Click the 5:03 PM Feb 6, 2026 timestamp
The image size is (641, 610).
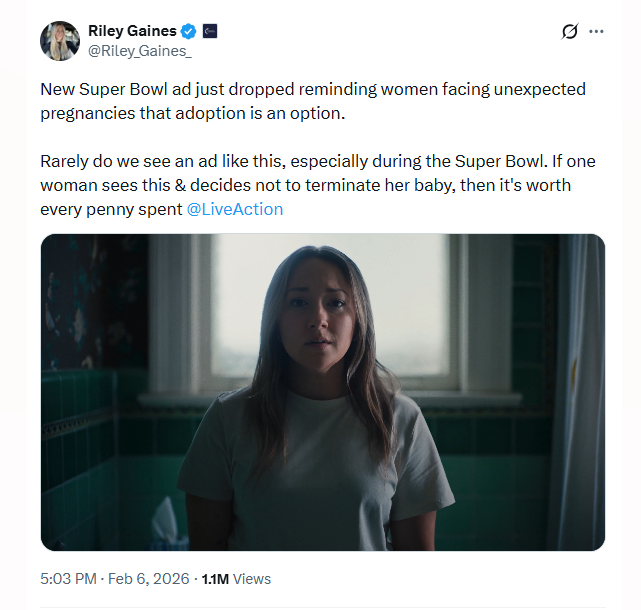[x=112, y=578]
